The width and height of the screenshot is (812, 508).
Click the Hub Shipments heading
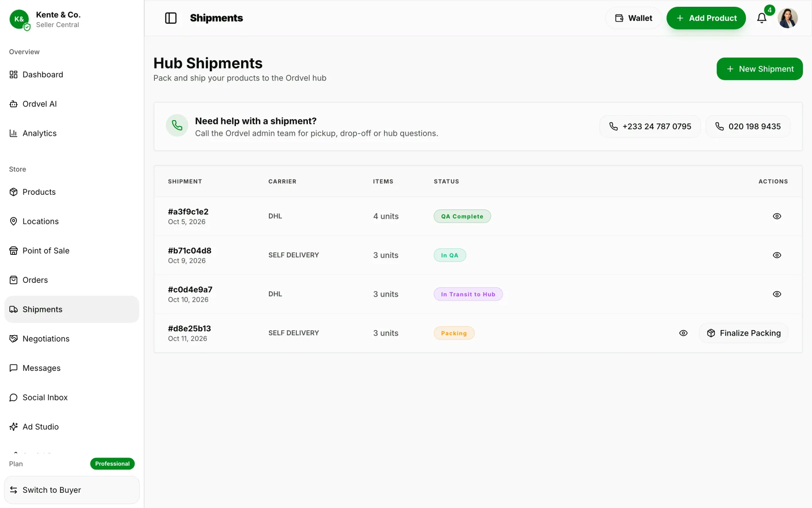point(208,63)
